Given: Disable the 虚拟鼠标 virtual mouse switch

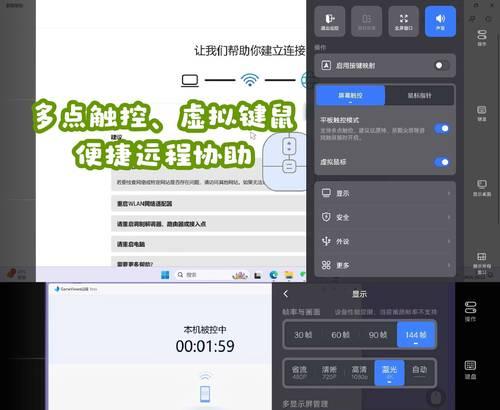Looking at the screenshot, I should click(442, 162).
